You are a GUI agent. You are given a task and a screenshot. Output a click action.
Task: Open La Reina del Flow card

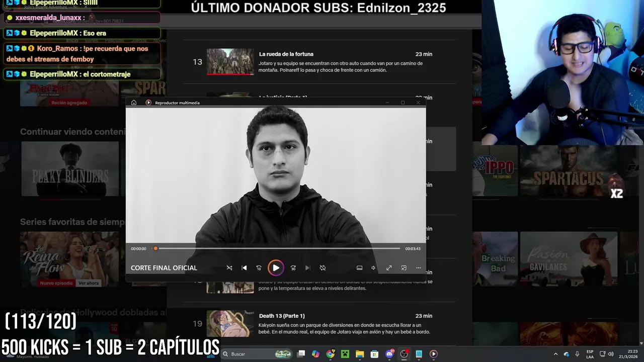pyautogui.click(x=70, y=259)
